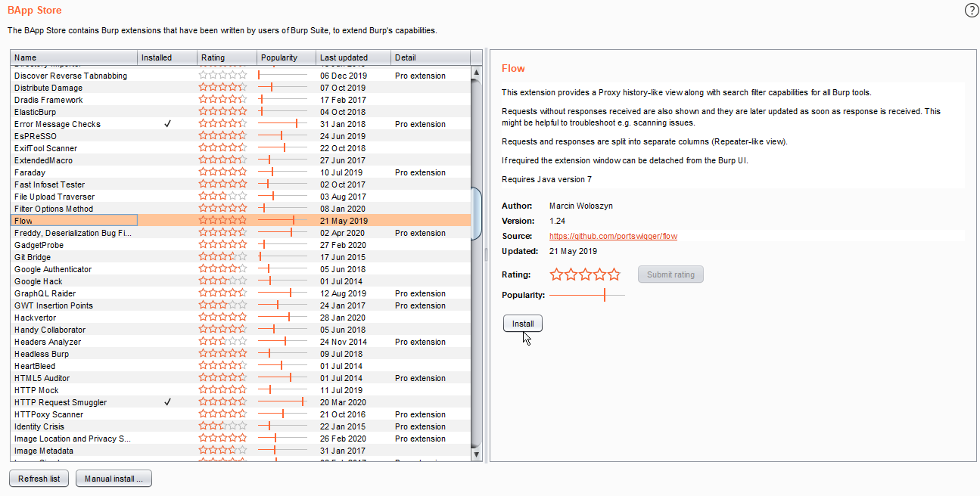The height and width of the screenshot is (496, 980).
Task: Sort the list by the Rating column
Action: tap(226, 57)
